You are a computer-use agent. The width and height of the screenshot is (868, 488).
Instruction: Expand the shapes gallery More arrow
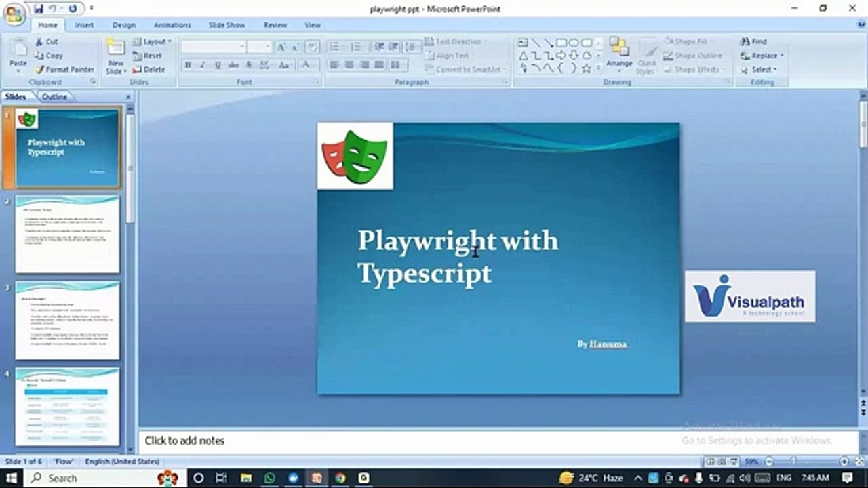point(598,68)
